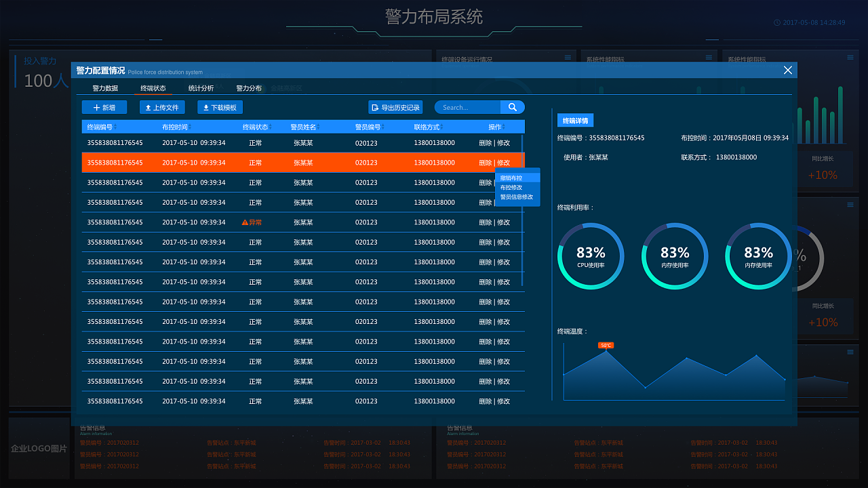Click the orange 异常 warning status
Viewport: 868px width, 488px height.
click(x=252, y=222)
